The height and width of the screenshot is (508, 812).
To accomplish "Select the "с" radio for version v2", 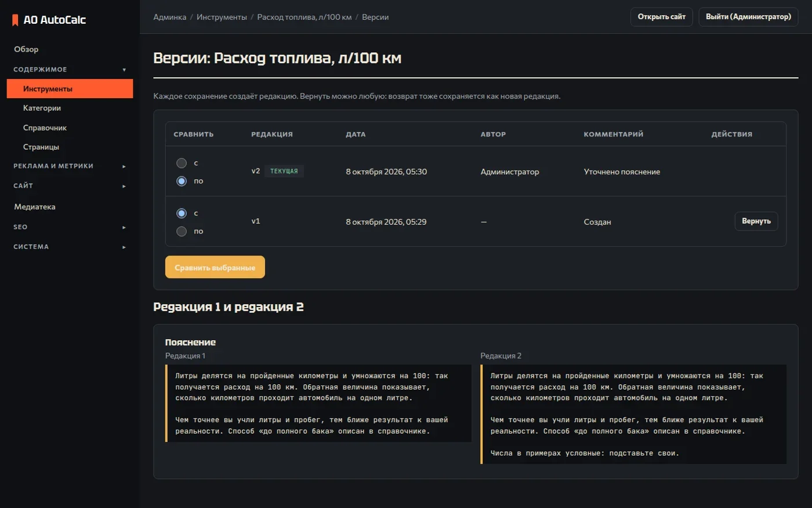I will (x=182, y=163).
